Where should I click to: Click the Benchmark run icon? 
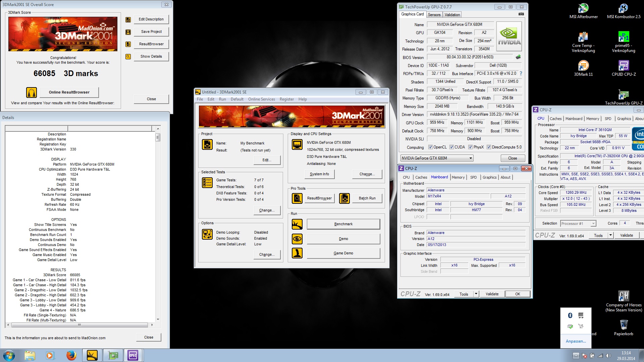[x=297, y=224]
